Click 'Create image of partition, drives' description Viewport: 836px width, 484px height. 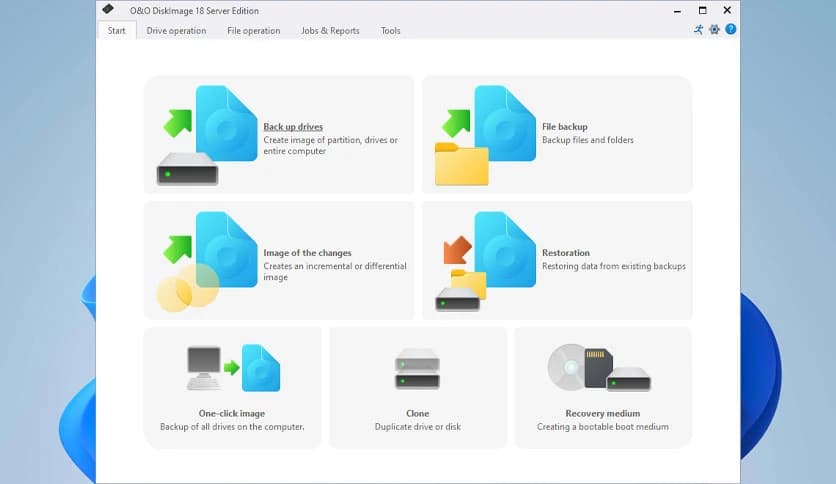[331, 146]
